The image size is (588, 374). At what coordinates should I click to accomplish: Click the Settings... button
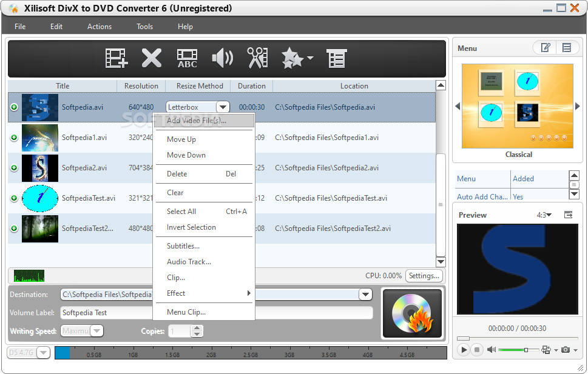click(x=424, y=276)
